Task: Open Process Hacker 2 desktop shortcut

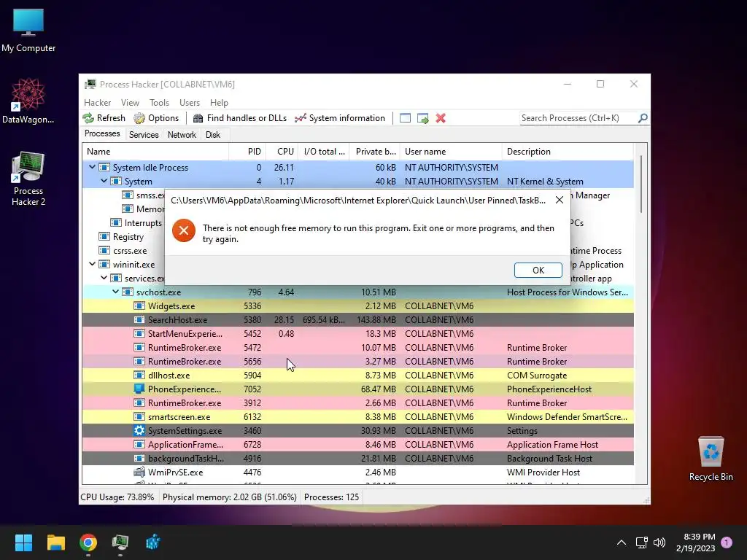Action: 28,179
